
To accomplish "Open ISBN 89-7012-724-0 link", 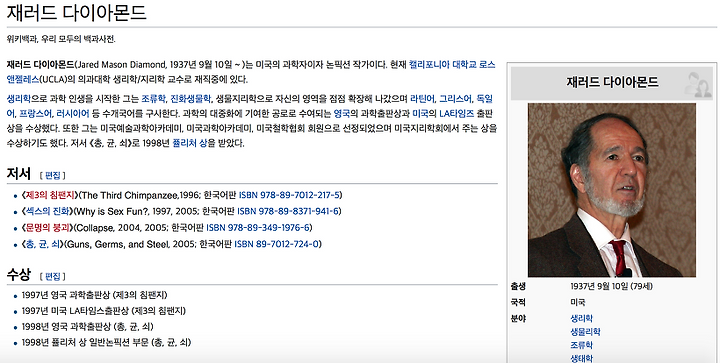I will click(276, 244).
